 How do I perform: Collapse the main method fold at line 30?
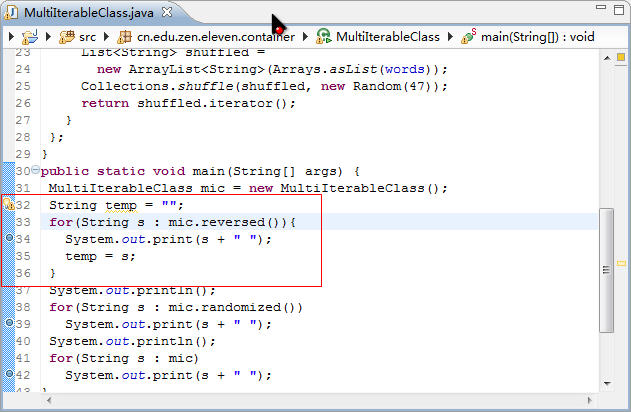click(35, 169)
